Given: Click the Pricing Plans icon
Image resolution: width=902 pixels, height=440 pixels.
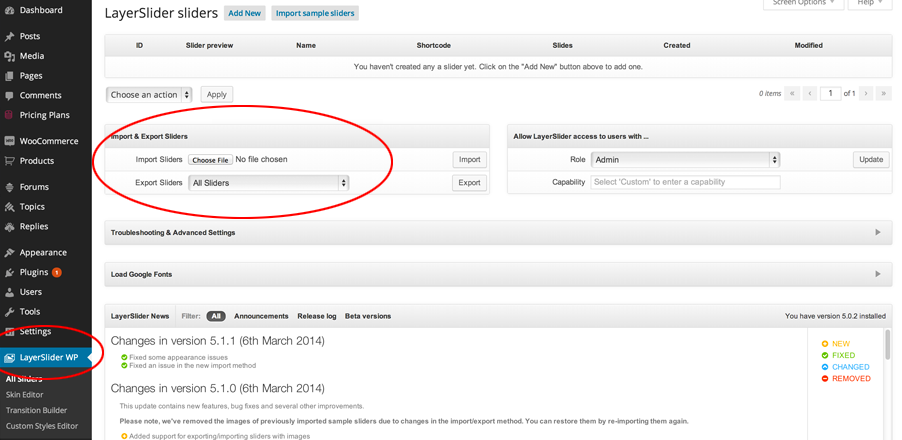Looking at the screenshot, I should [9, 115].
